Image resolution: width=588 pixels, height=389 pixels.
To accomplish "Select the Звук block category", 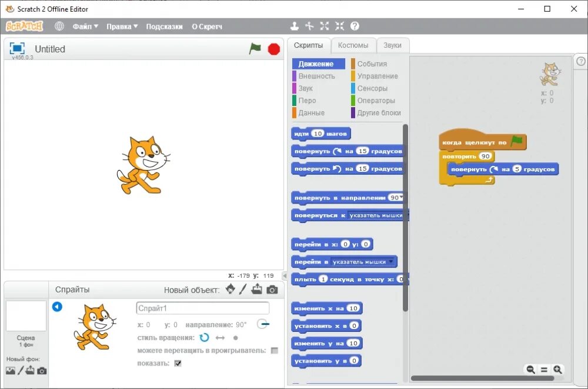I will point(302,88).
